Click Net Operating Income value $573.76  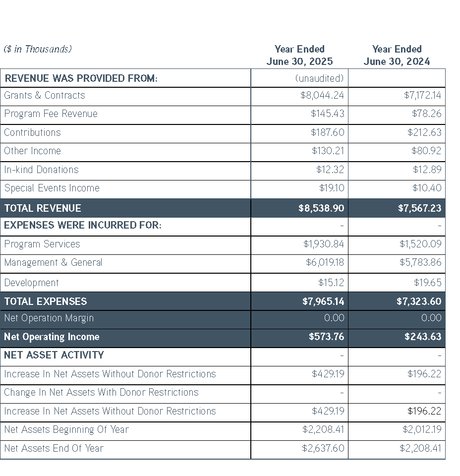point(326,337)
